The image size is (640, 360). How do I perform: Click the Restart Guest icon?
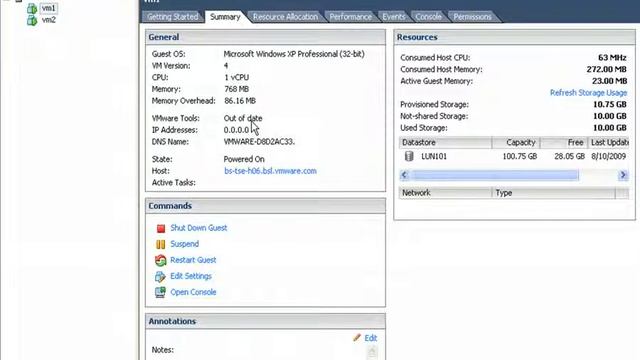coord(160,260)
